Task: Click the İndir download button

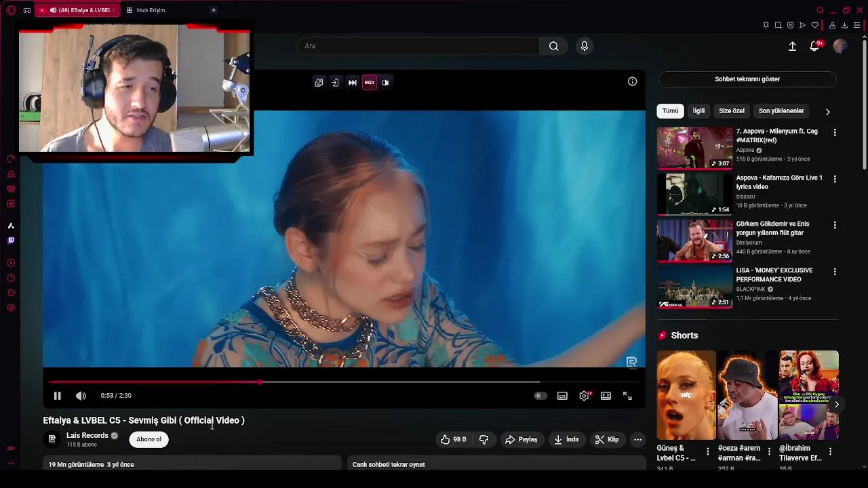Action: pos(566,440)
